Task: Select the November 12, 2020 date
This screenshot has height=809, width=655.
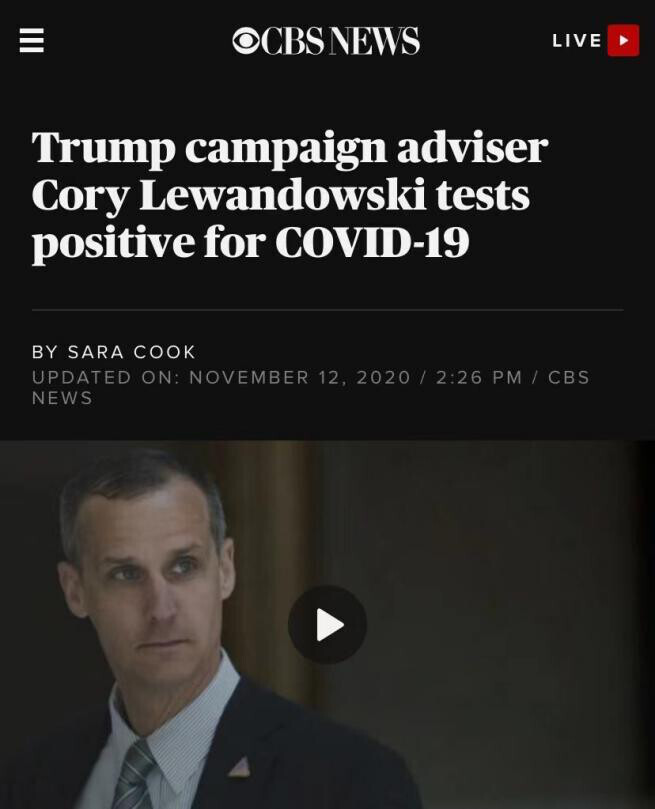Action: coord(300,377)
